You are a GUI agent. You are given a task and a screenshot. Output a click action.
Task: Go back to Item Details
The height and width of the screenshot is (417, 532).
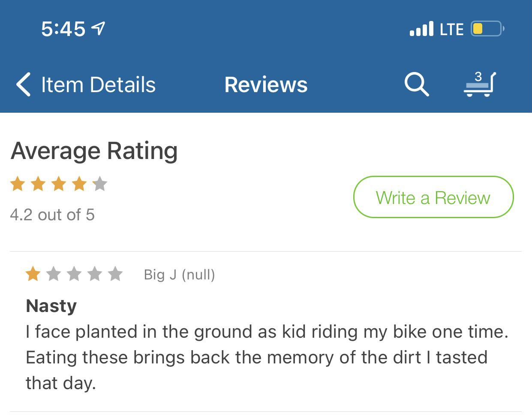[x=98, y=84]
